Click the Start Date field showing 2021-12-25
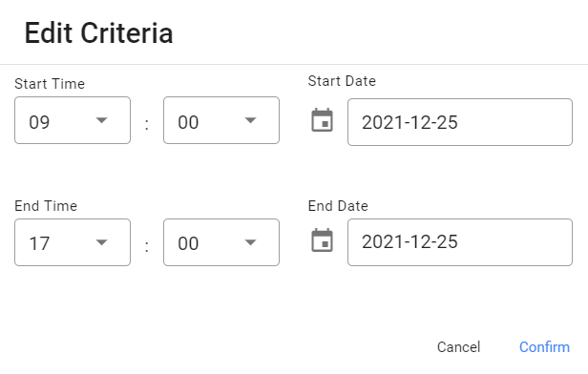The width and height of the screenshot is (588, 374). [460, 122]
